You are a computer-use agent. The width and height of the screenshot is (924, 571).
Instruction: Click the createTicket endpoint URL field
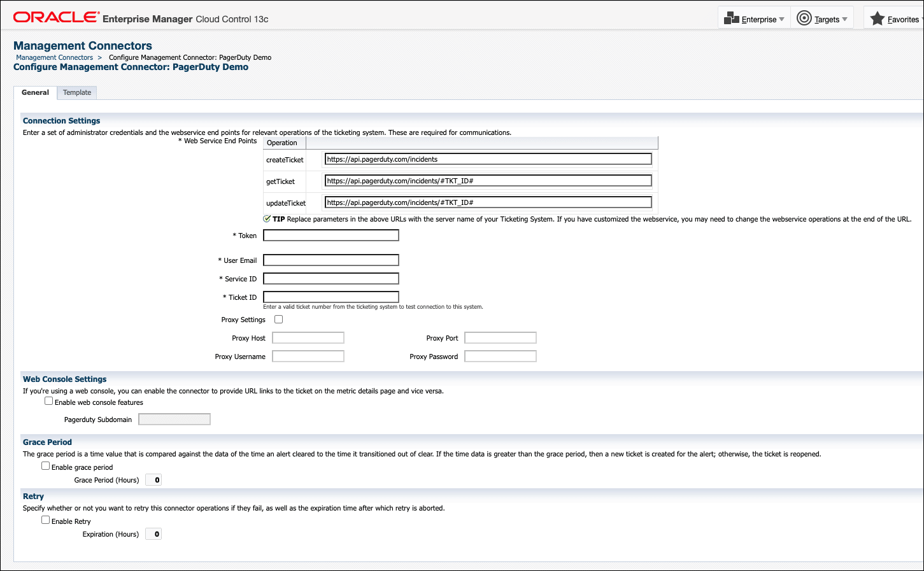click(488, 159)
